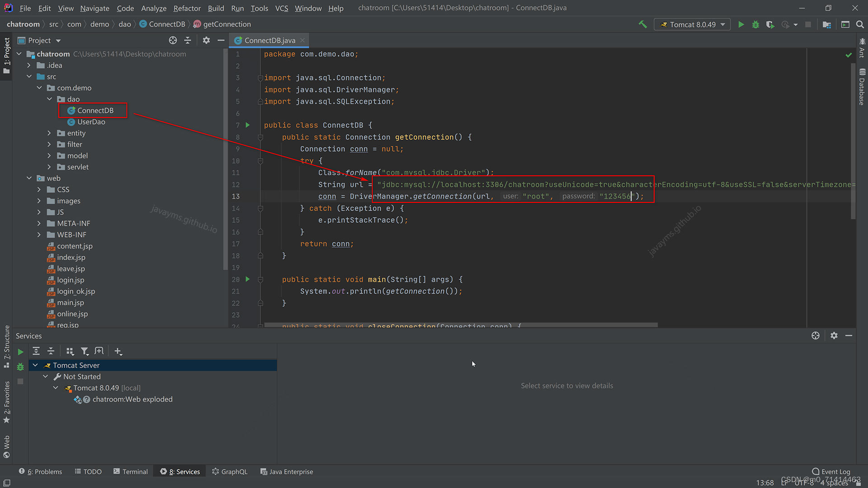Open login.jsp in the project tree

click(71, 280)
